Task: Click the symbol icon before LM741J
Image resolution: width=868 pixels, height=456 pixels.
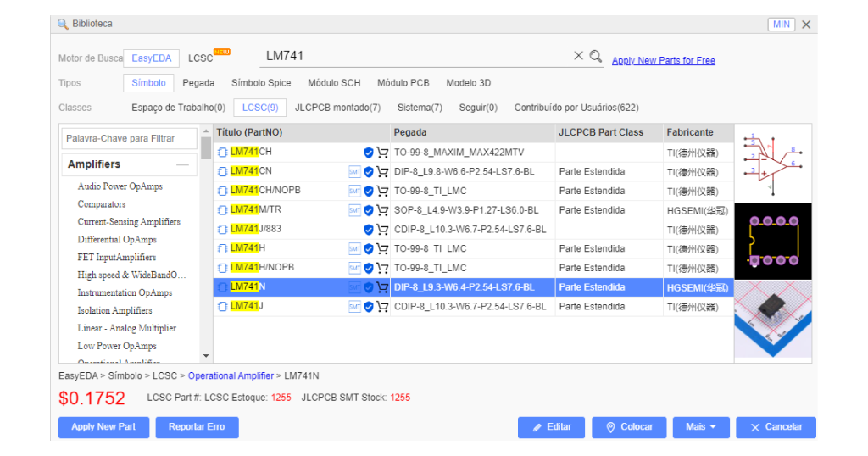Action: click(223, 307)
